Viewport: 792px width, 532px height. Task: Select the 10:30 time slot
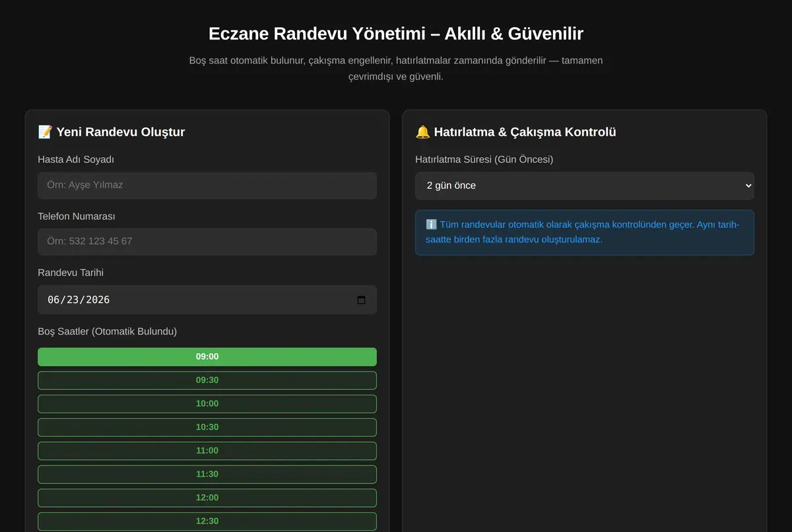click(207, 427)
